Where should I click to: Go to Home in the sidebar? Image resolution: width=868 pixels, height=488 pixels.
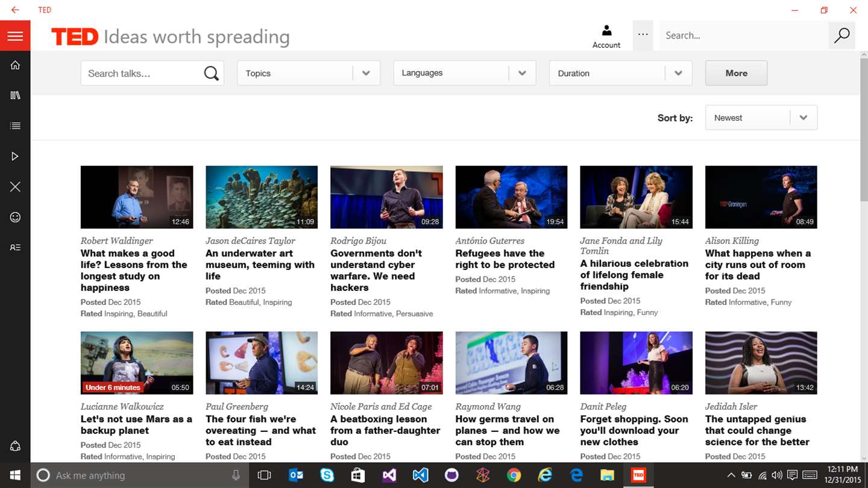pyautogui.click(x=15, y=65)
